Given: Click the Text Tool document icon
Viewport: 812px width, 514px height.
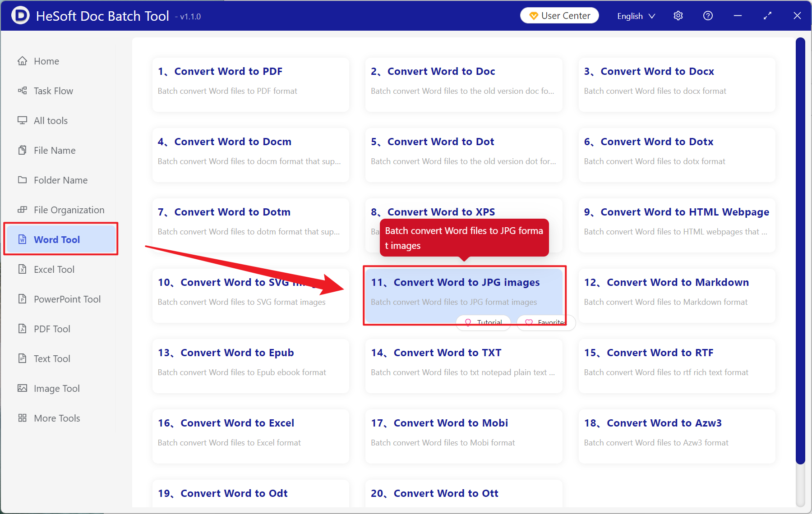Looking at the screenshot, I should click(22, 358).
